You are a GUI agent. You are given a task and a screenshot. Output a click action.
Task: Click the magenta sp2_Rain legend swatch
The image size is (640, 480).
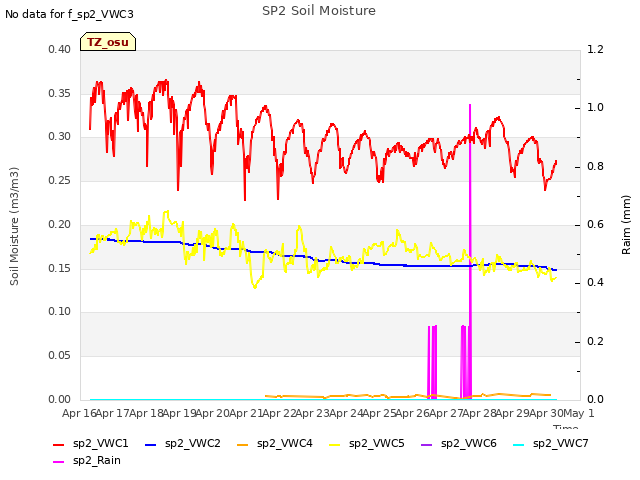59,462
